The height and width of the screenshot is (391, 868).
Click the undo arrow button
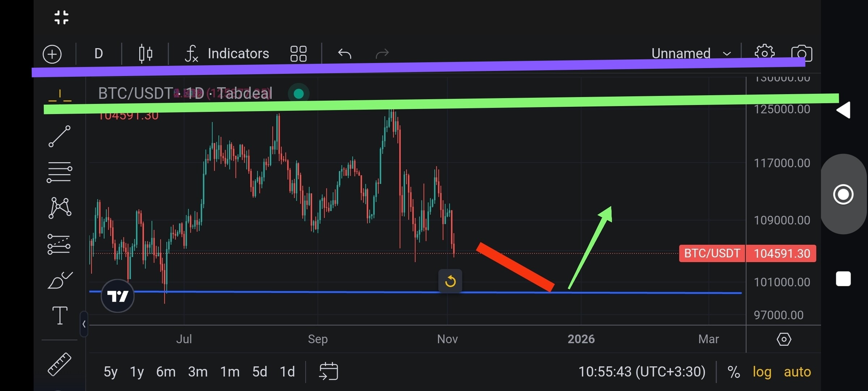(x=345, y=54)
